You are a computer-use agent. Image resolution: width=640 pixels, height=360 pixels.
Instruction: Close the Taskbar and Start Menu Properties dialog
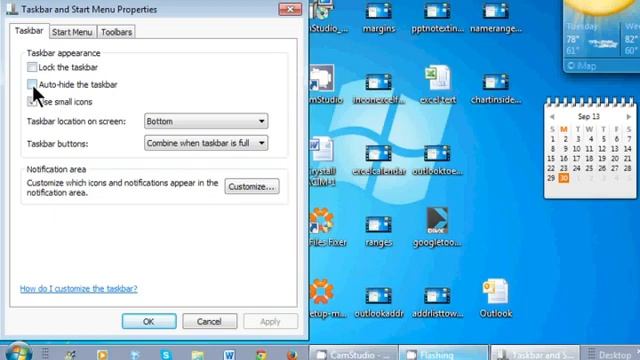(290, 9)
